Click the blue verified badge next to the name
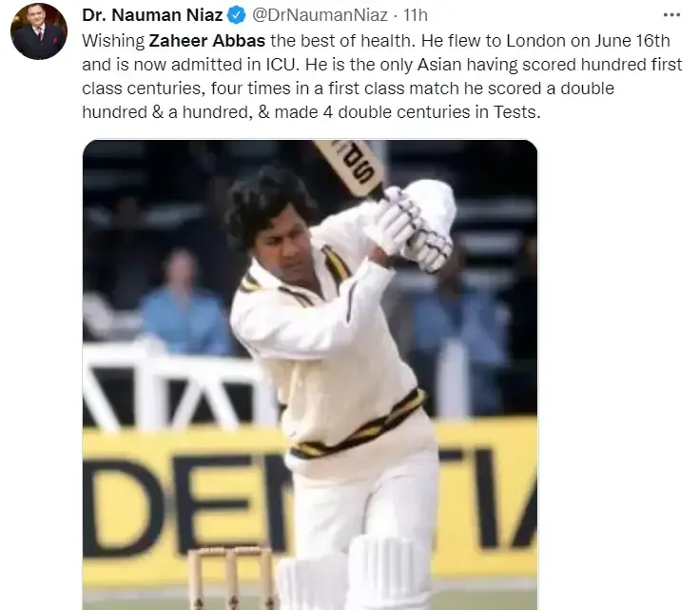This screenshot has height=610, width=700. point(237,15)
